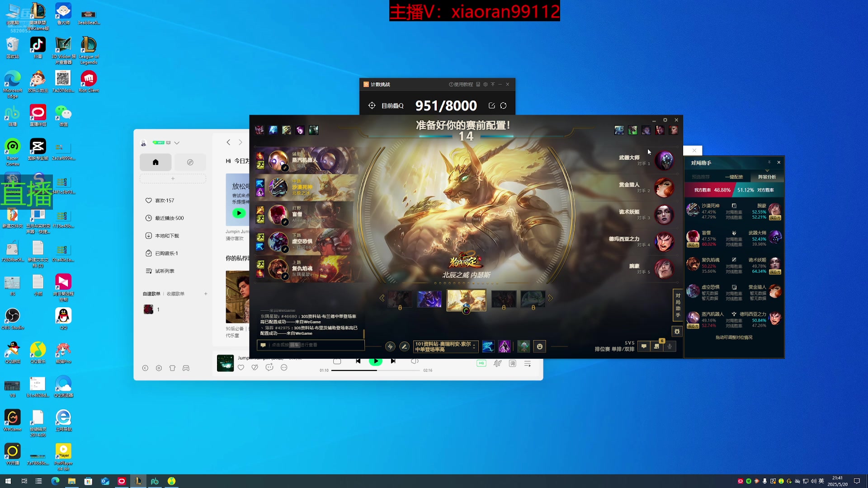Image resolution: width=868 pixels, height=488 pixels.
Task: Click the 目前叠Q target icon
Action: coord(372,106)
